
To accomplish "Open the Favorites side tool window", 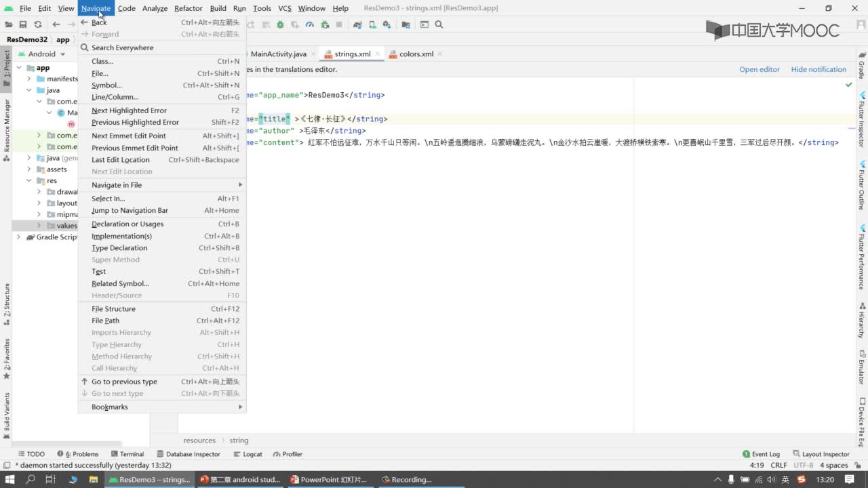I will (7, 359).
